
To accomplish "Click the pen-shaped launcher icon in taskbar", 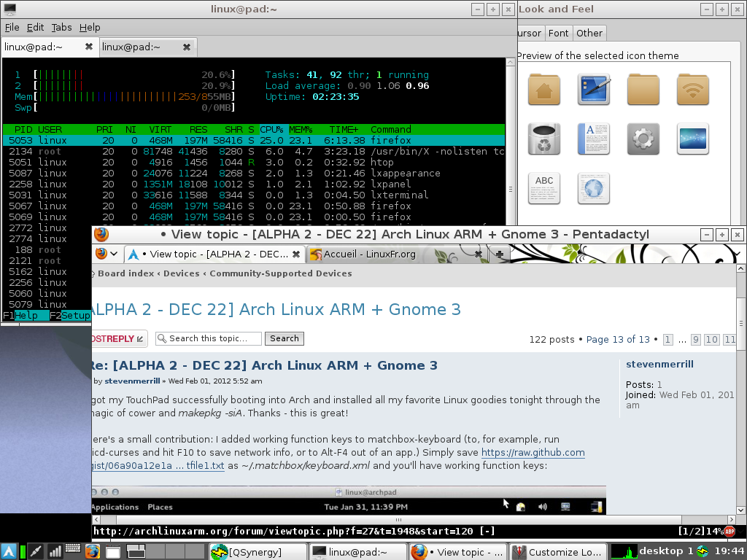I will [36, 551].
